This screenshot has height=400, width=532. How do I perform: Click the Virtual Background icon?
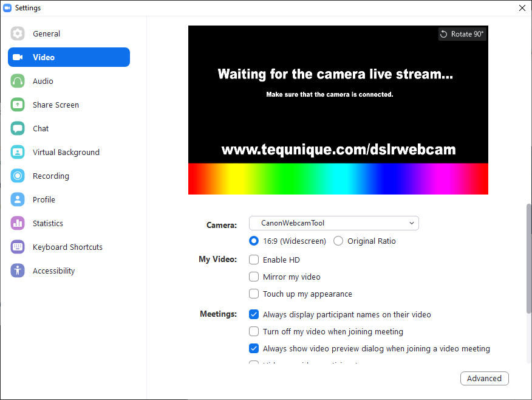click(18, 152)
